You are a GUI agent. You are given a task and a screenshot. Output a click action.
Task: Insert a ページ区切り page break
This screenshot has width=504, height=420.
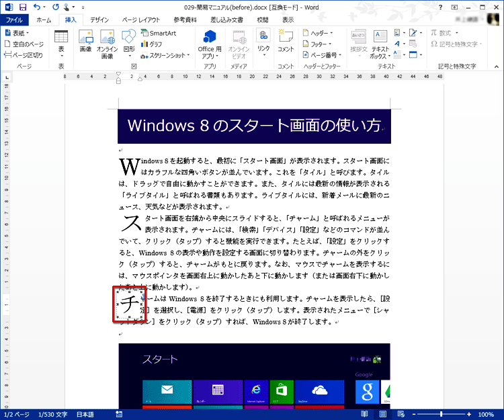(23, 55)
